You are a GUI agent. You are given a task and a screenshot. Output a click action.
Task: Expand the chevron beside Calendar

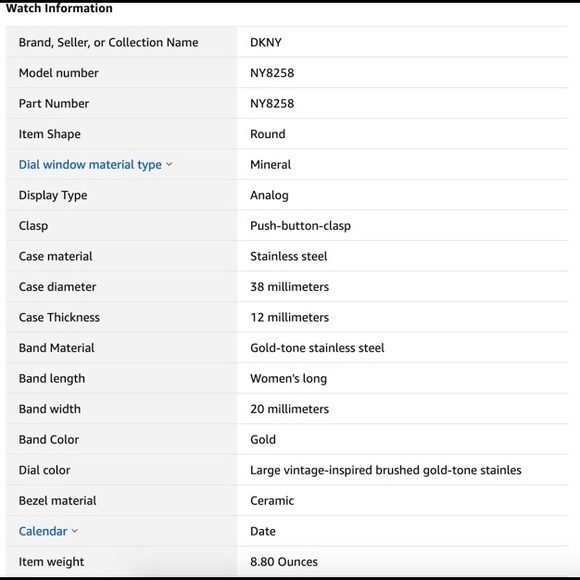pyautogui.click(x=75, y=531)
